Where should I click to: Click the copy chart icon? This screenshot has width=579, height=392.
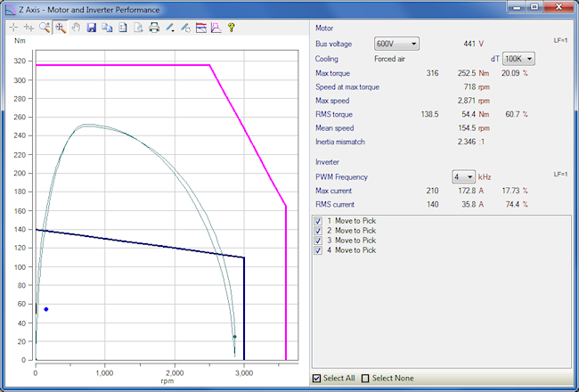click(107, 28)
